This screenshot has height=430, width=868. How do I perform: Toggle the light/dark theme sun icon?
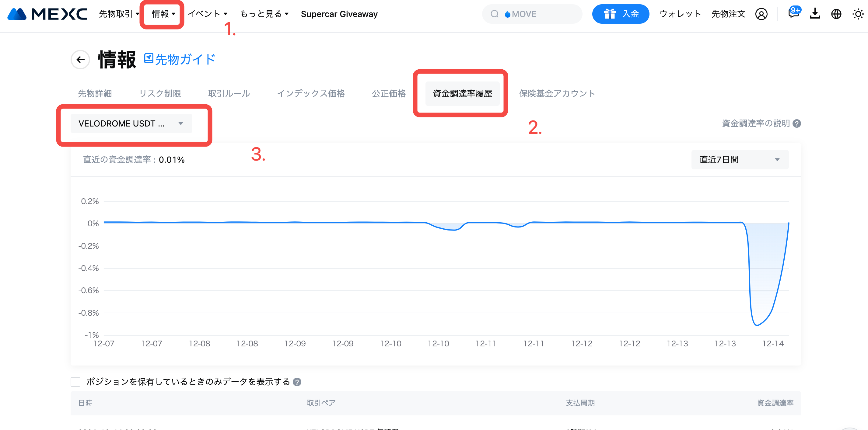[x=858, y=14]
